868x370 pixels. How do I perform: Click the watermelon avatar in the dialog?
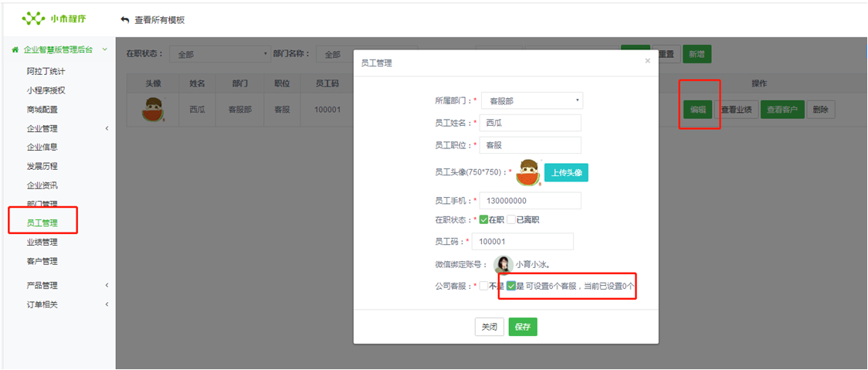[528, 172]
